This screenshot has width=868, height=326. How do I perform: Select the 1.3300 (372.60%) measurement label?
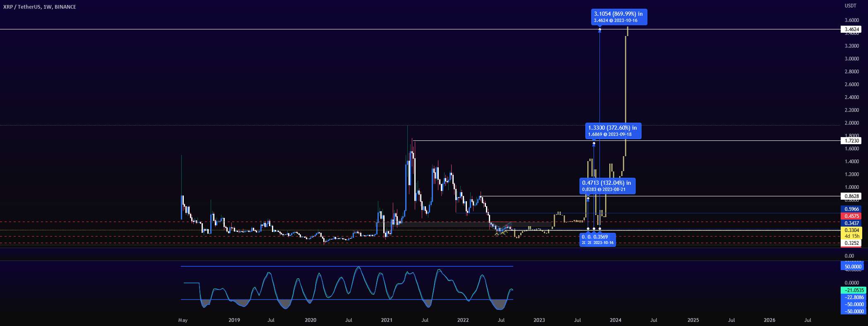click(x=613, y=131)
